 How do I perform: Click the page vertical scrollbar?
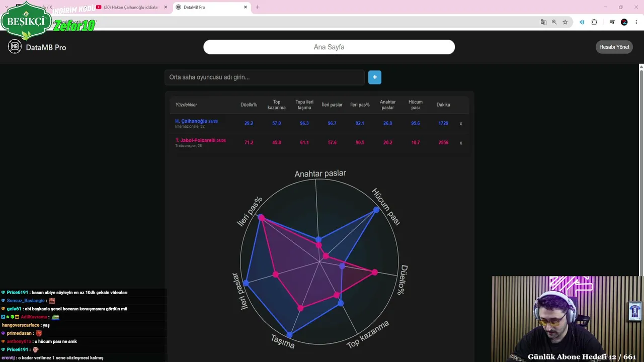641,171
